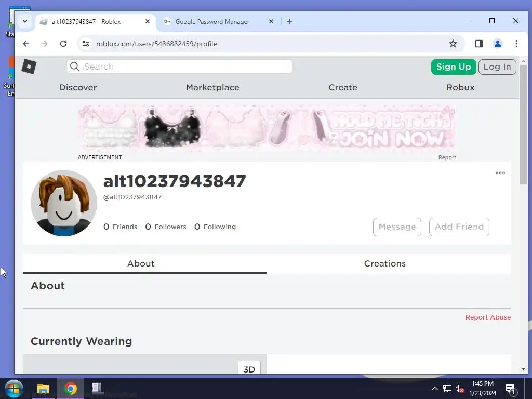The width and height of the screenshot is (532, 399).
Task: Open the Discover menu
Action: click(78, 87)
